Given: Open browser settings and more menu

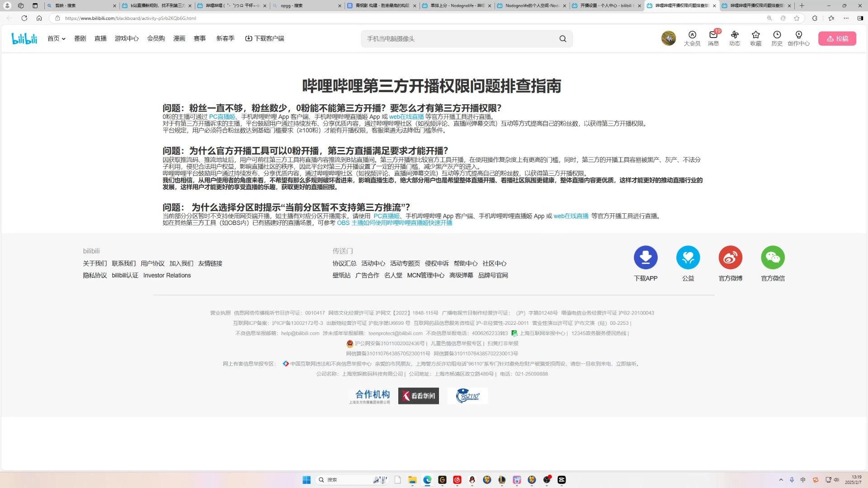Looking at the screenshot, I should click(846, 18).
